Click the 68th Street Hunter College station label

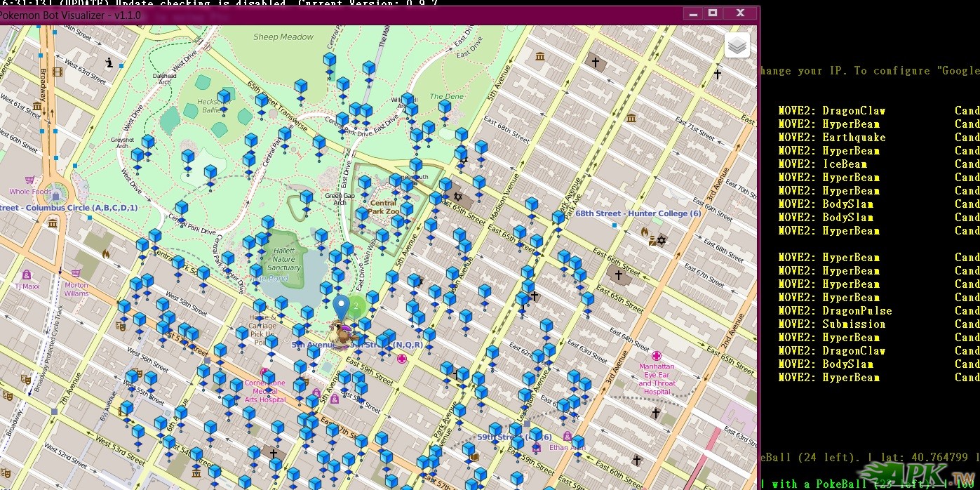638,213
